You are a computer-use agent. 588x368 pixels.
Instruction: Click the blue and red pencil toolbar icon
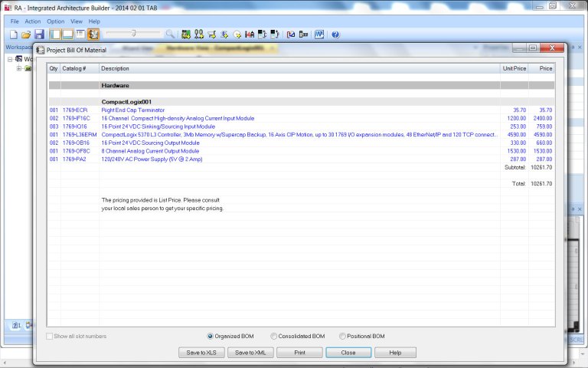pyautogui.click(x=291, y=34)
